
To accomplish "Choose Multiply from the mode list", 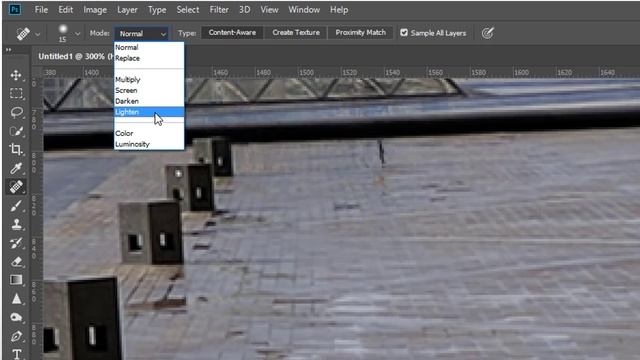I will [149, 80].
